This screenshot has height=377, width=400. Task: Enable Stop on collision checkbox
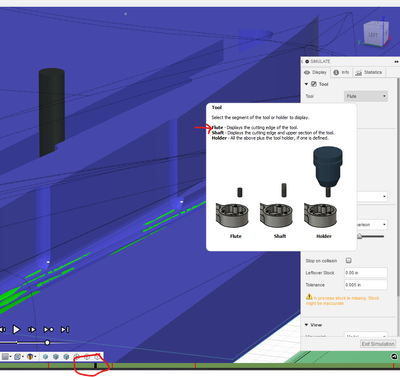pyautogui.click(x=349, y=260)
